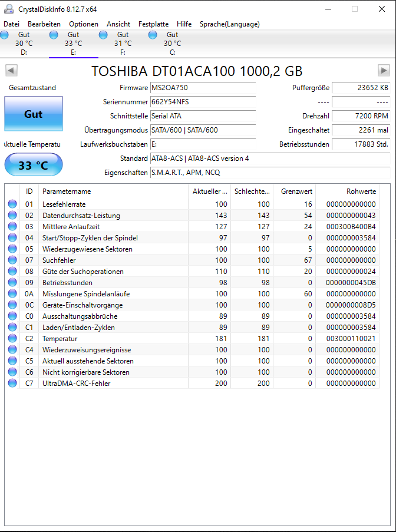Click the Firmware field MS2OA750
Screen dimensions: 396x532
tap(203, 88)
